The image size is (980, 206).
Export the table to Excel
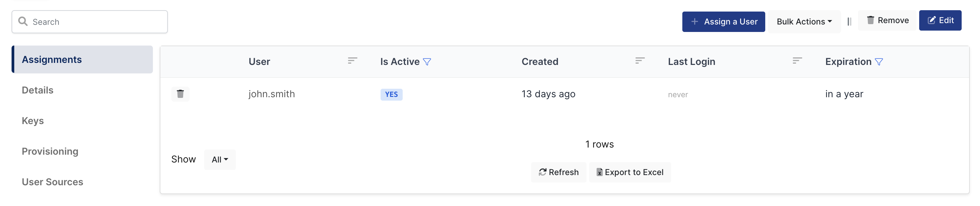pos(630,172)
